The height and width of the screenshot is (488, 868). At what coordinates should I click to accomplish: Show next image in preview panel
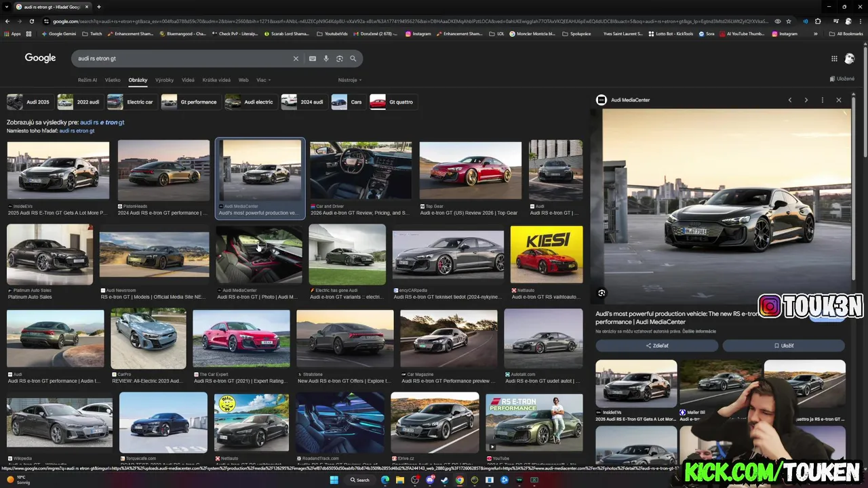pyautogui.click(x=806, y=100)
